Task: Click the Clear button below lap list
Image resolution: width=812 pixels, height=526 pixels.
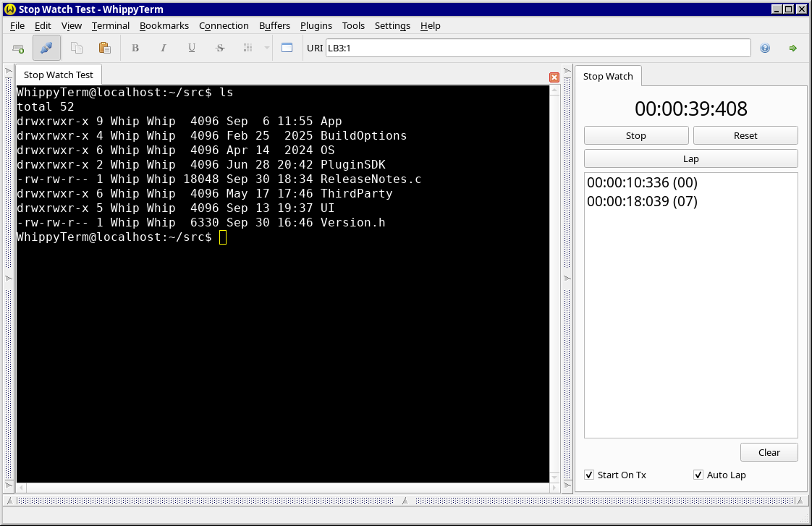Action: (769, 452)
